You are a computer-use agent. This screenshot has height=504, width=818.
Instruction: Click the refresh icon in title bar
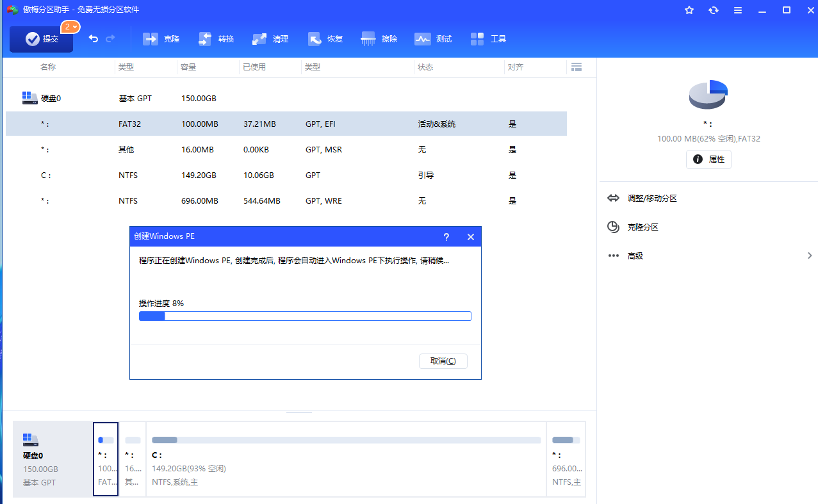714,10
